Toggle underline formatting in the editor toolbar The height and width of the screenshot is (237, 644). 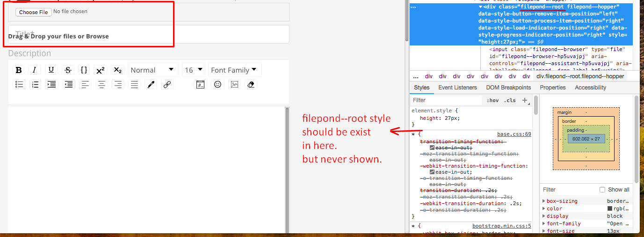[51, 70]
